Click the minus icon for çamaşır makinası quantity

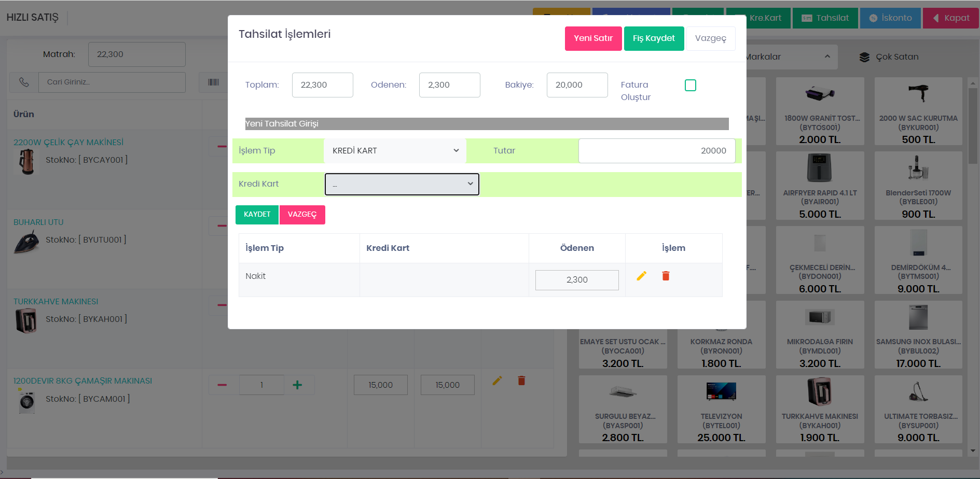pos(222,385)
